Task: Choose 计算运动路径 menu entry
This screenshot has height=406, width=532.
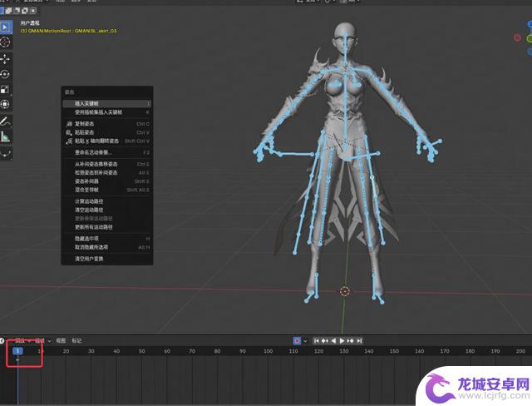Action: pos(107,201)
